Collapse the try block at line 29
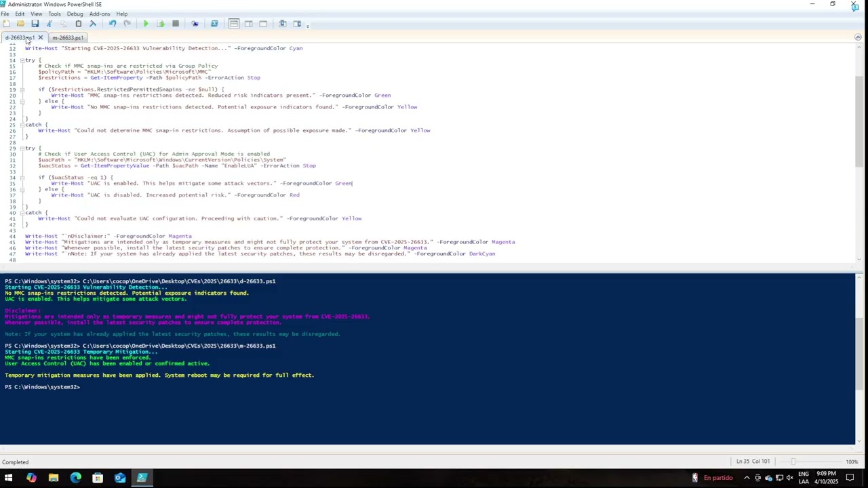The height and width of the screenshot is (488, 868). click(22, 148)
